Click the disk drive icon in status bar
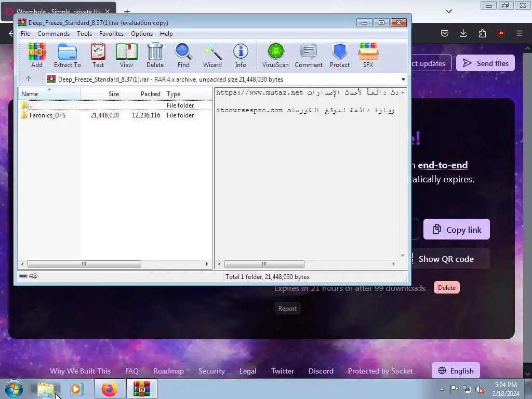 coord(23,276)
